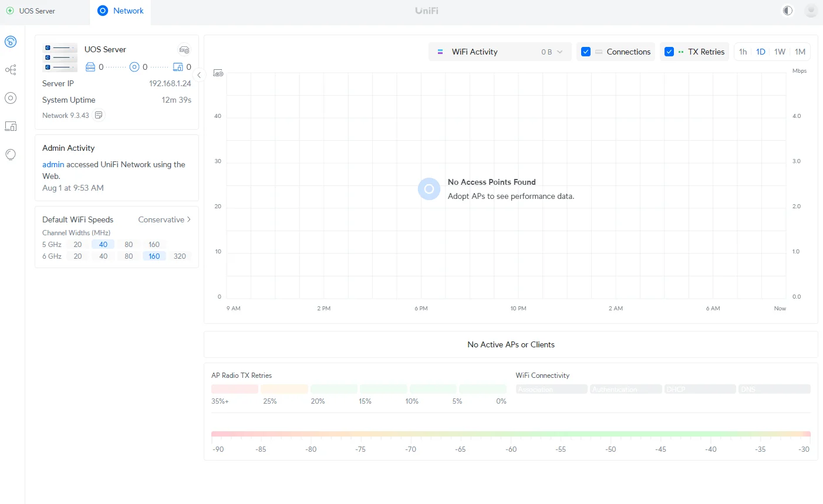Toggle the Connections checkbox
Image resolution: width=823 pixels, height=504 pixels.
pyautogui.click(x=586, y=52)
